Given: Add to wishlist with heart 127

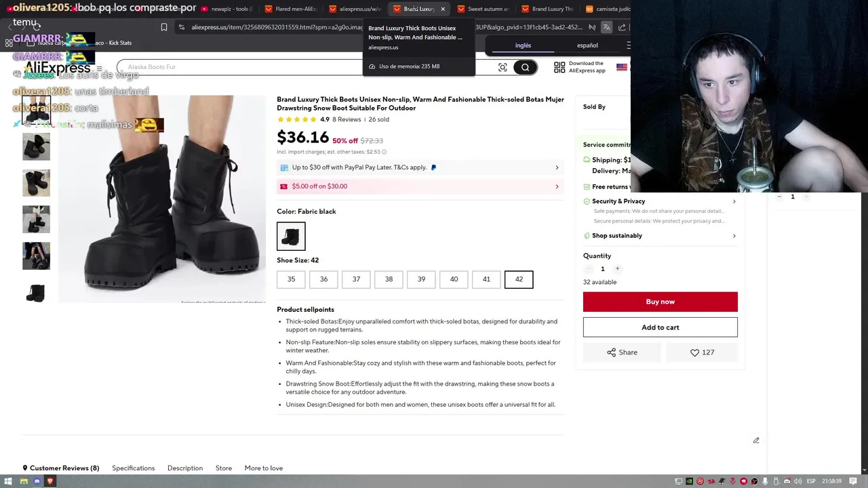Looking at the screenshot, I should coord(702,352).
